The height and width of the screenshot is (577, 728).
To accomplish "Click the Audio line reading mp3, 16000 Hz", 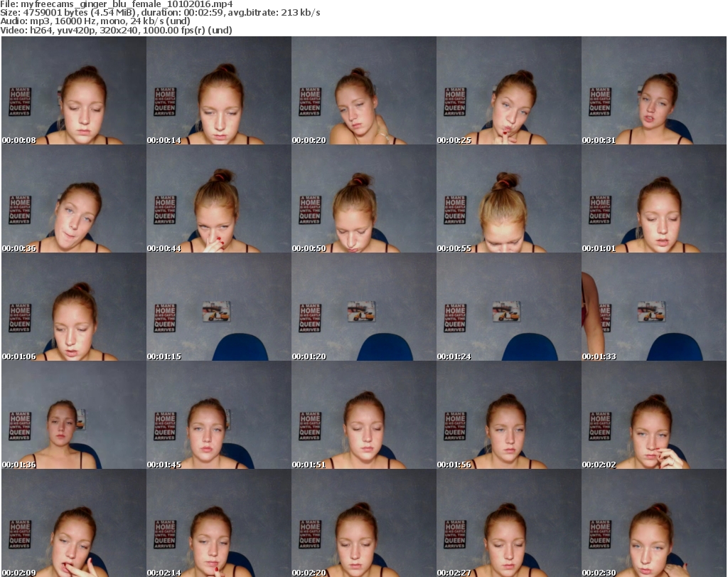I will pyautogui.click(x=95, y=21).
